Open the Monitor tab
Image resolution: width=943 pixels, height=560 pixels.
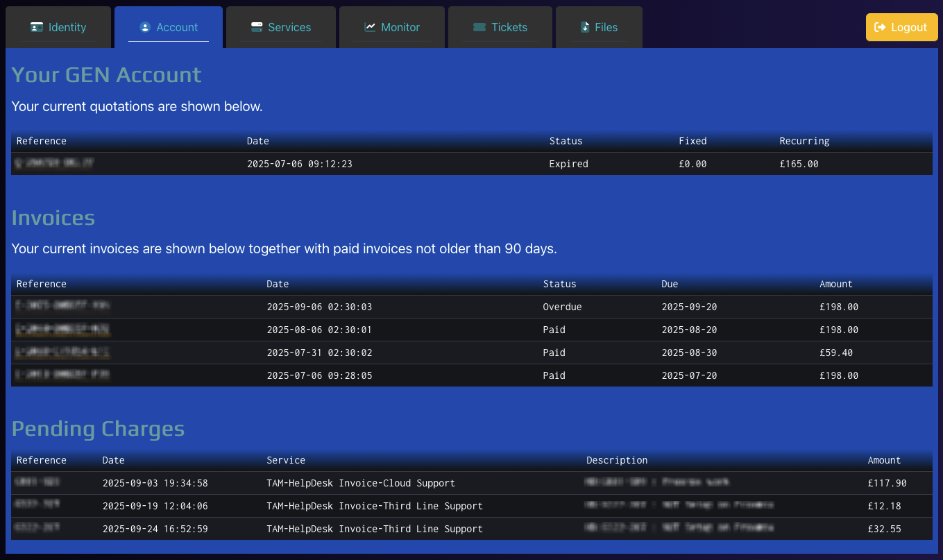point(391,27)
